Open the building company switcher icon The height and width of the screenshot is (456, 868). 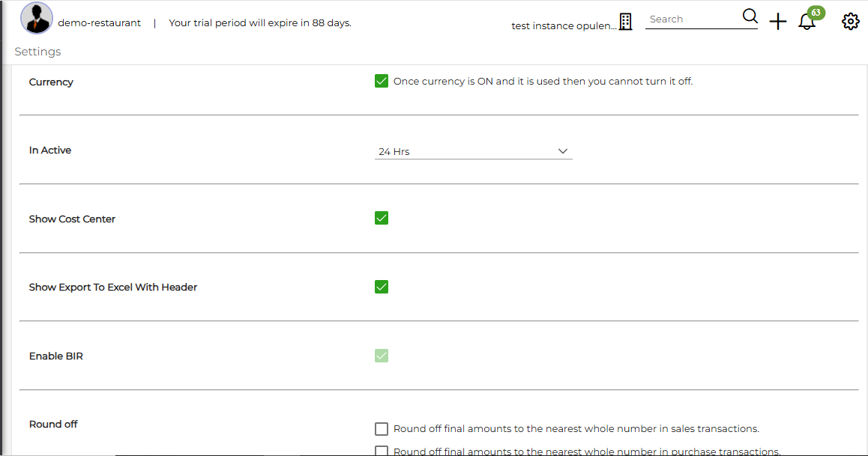[626, 22]
